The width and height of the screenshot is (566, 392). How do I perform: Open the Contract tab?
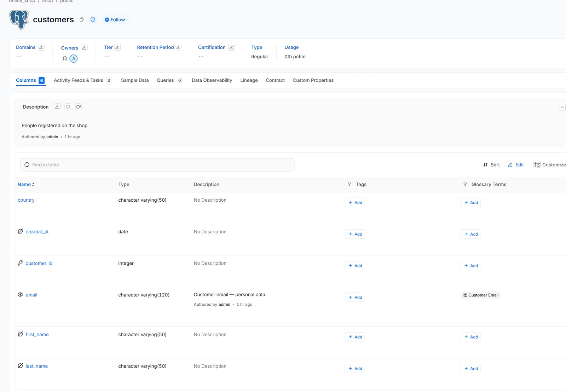[275, 80]
